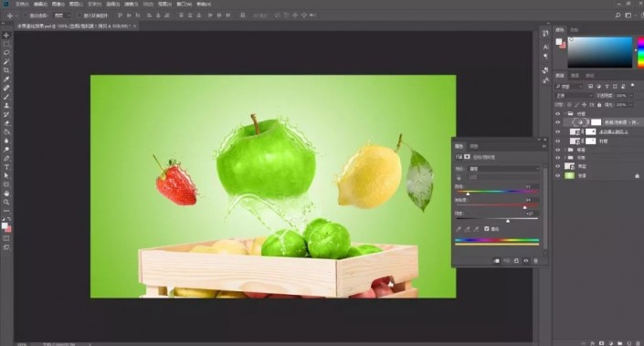This screenshot has width=644, height=346.
Task: Toggle the Colorize checkbox
Action: click(x=487, y=228)
